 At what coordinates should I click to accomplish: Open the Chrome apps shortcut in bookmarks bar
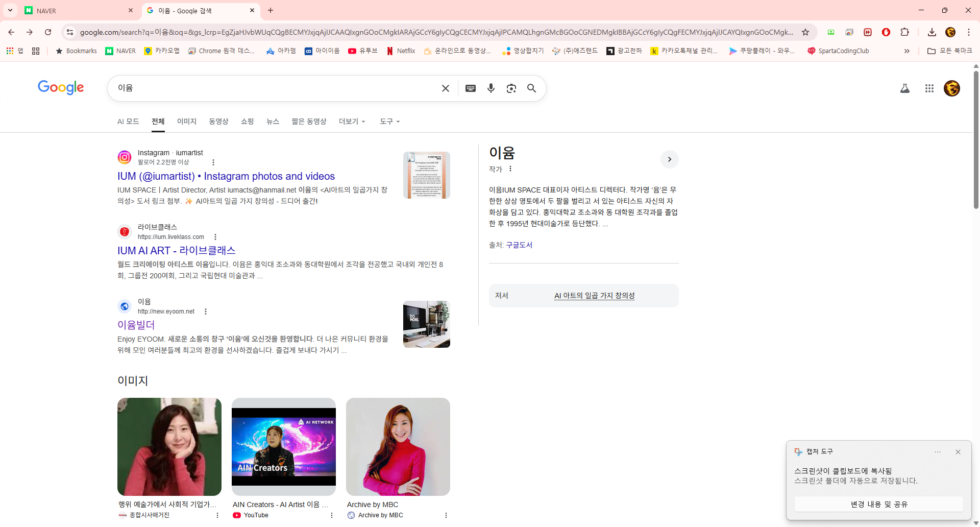point(15,51)
